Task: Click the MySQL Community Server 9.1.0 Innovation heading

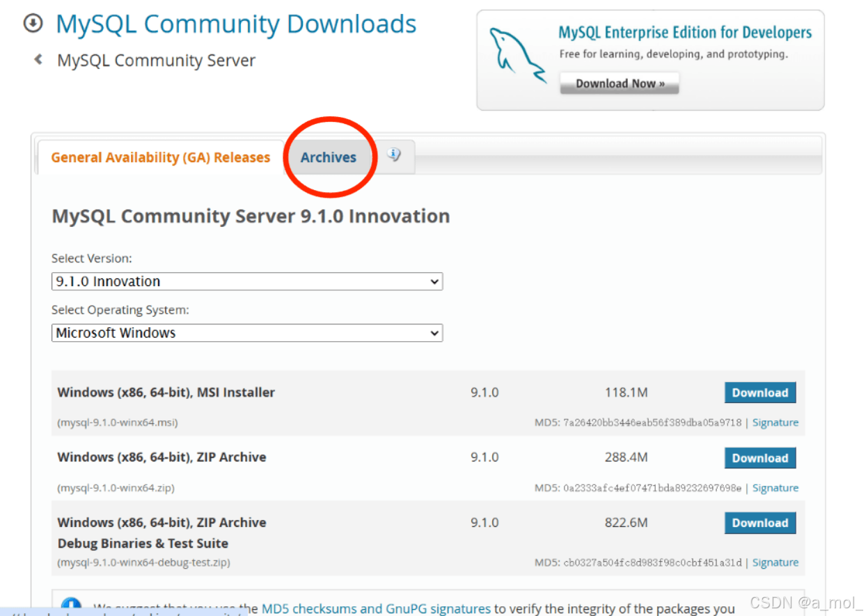Action: (x=251, y=216)
